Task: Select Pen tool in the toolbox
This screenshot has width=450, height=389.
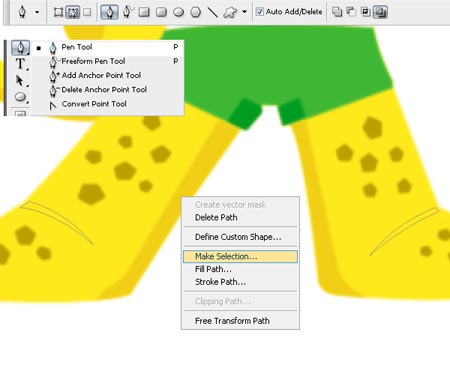Action: [20, 48]
